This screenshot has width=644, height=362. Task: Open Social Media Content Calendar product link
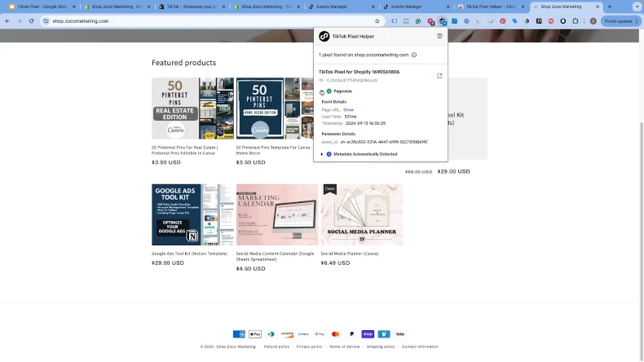276,256
